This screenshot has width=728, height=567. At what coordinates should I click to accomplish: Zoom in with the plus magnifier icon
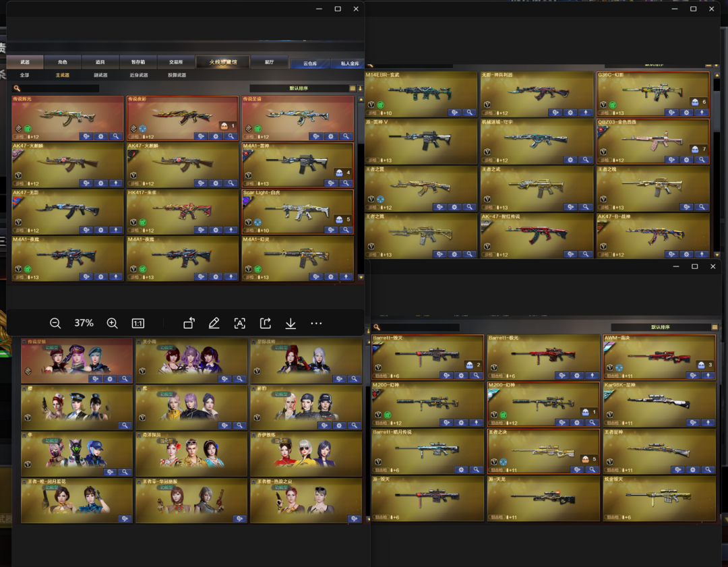tap(112, 323)
